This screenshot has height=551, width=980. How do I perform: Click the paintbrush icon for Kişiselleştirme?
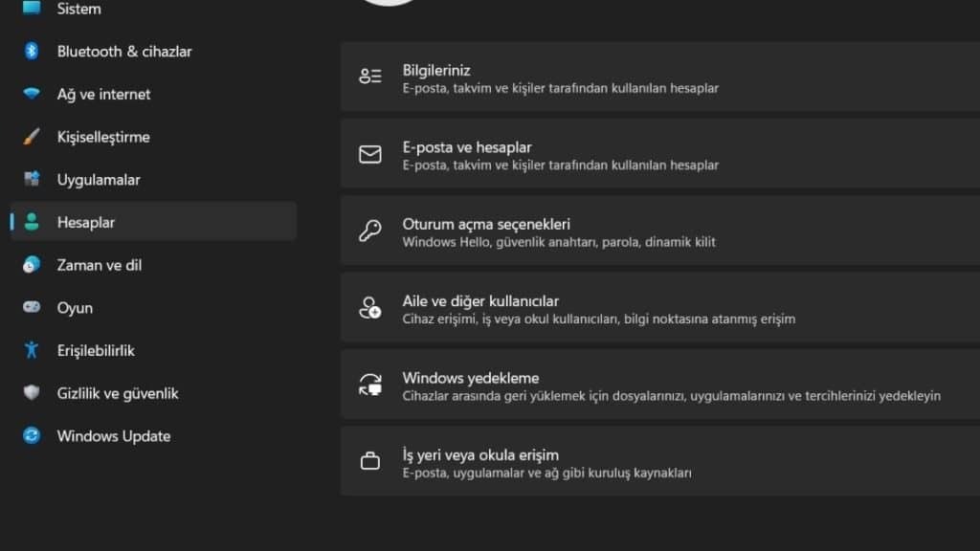pos(32,136)
